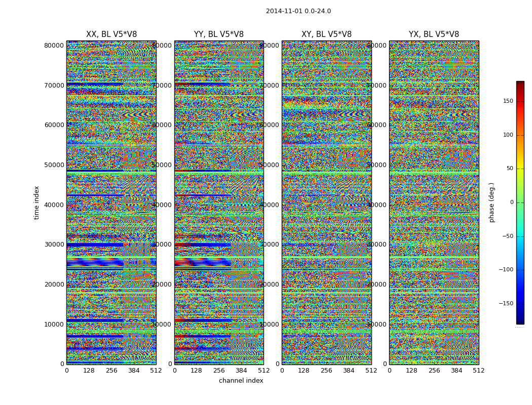Click inside the XX phase plot panel

[x=111, y=202]
